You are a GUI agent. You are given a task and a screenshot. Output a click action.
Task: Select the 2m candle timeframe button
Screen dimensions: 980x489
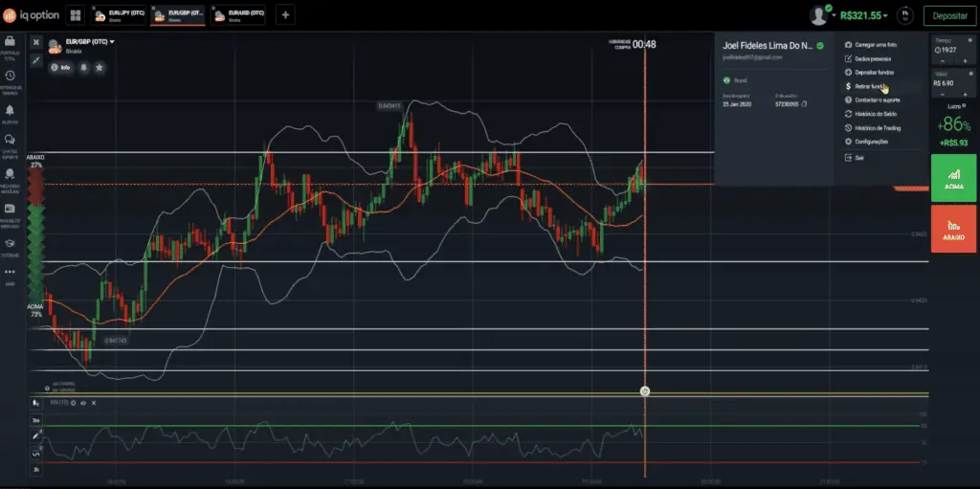click(x=36, y=420)
